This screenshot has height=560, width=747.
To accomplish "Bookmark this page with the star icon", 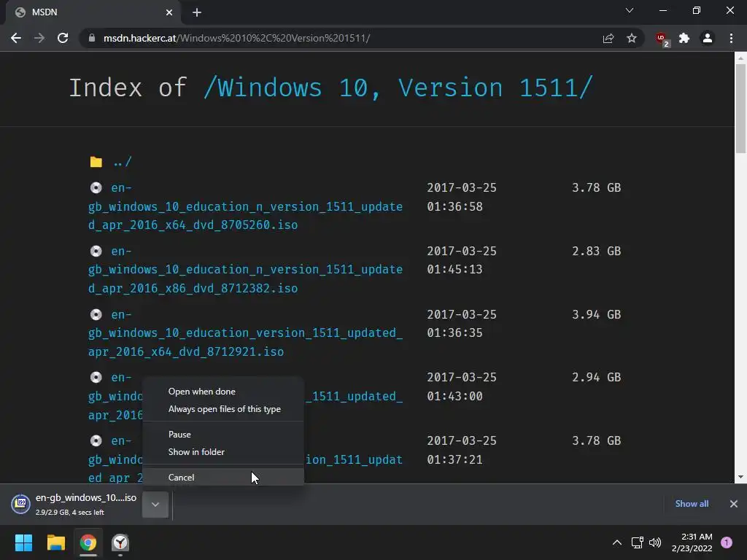I will [631, 38].
